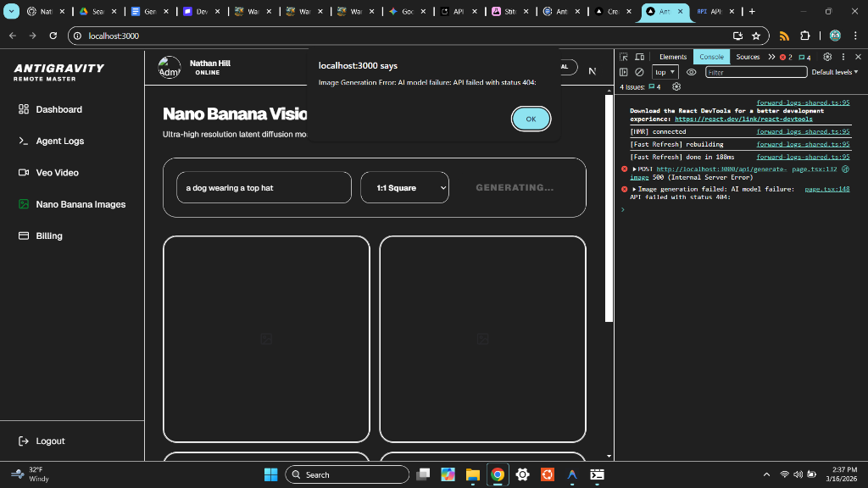Switch to the Elements tab
The image size is (868, 488).
(673, 57)
